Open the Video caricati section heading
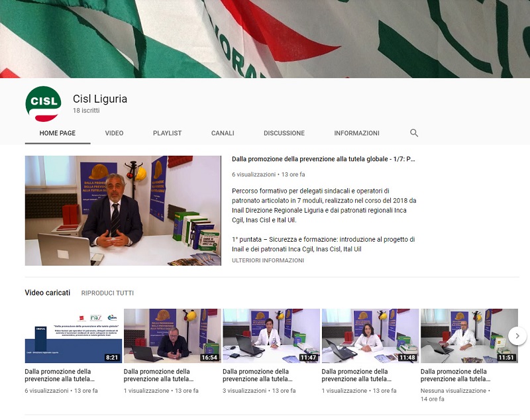 point(47,293)
